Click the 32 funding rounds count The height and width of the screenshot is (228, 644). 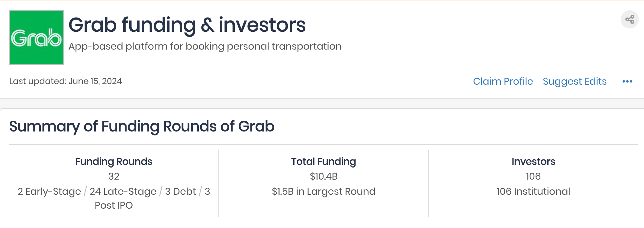(x=114, y=176)
